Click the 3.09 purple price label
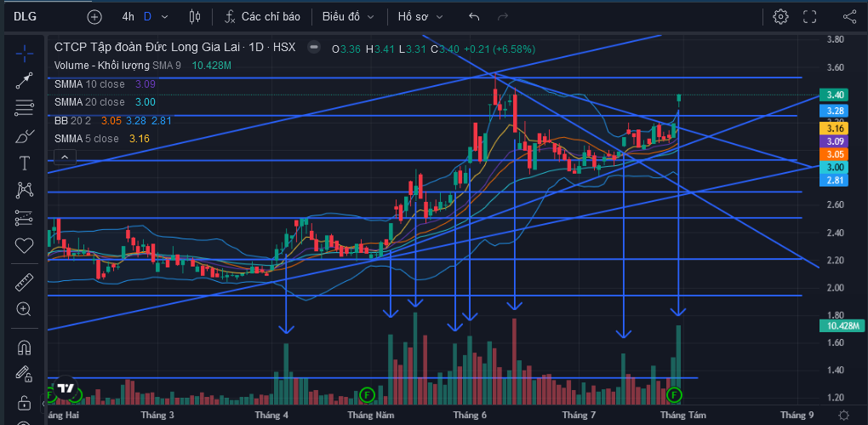This screenshot has width=868, height=425. 836,141
